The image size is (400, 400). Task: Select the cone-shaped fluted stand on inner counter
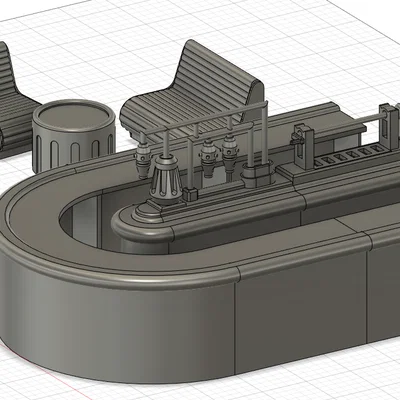166,178
